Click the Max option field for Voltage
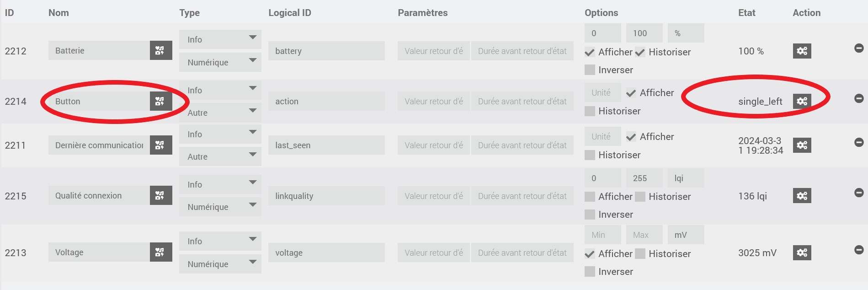This screenshot has height=290, width=868. (644, 235)
